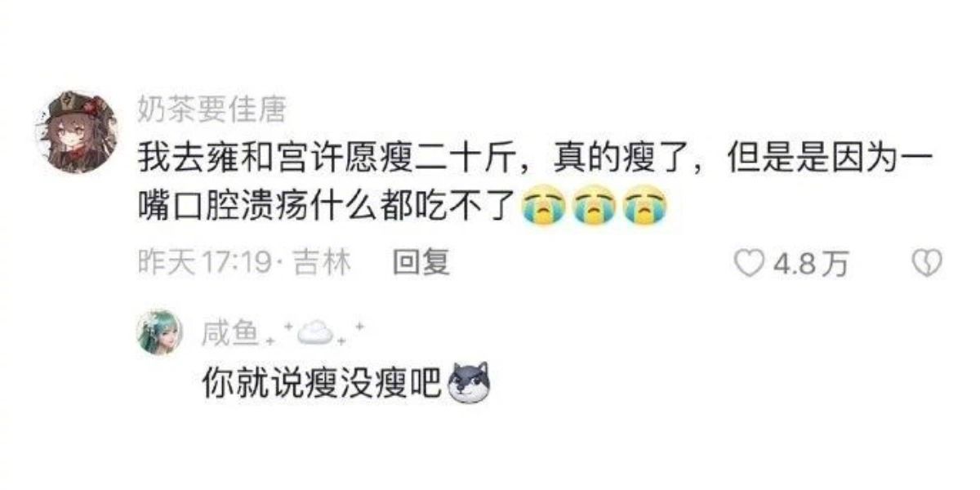This screenshot has width=980, height=490.
Task: Click the 回复 reply button
Action: coord(421,263)
